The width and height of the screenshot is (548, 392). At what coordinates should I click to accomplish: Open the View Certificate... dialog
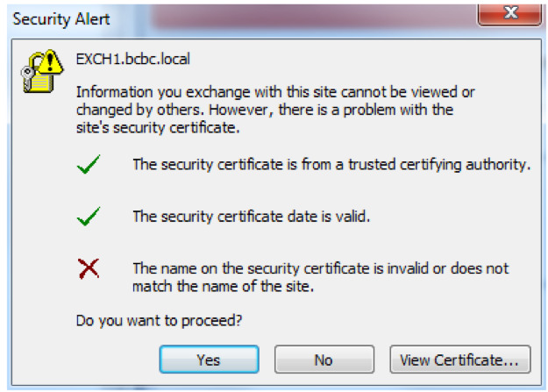pos(460,360)
